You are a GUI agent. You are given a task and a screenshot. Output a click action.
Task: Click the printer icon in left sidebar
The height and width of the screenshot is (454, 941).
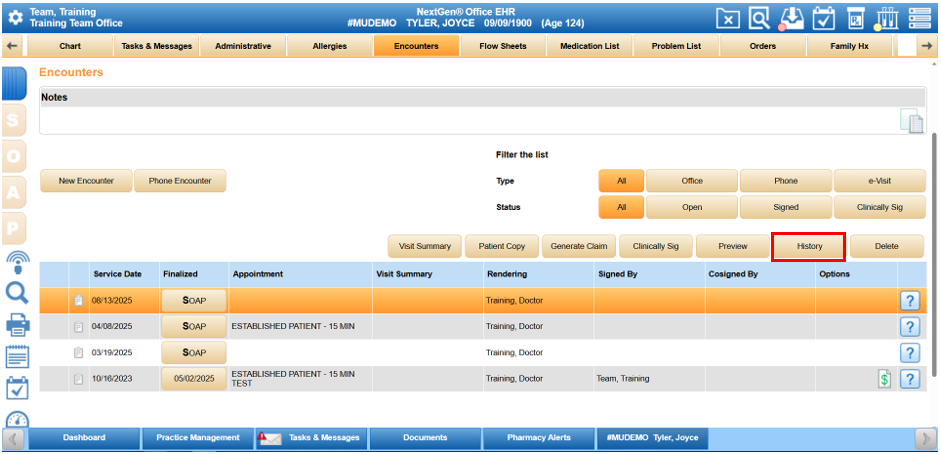(x=17, y=324)
